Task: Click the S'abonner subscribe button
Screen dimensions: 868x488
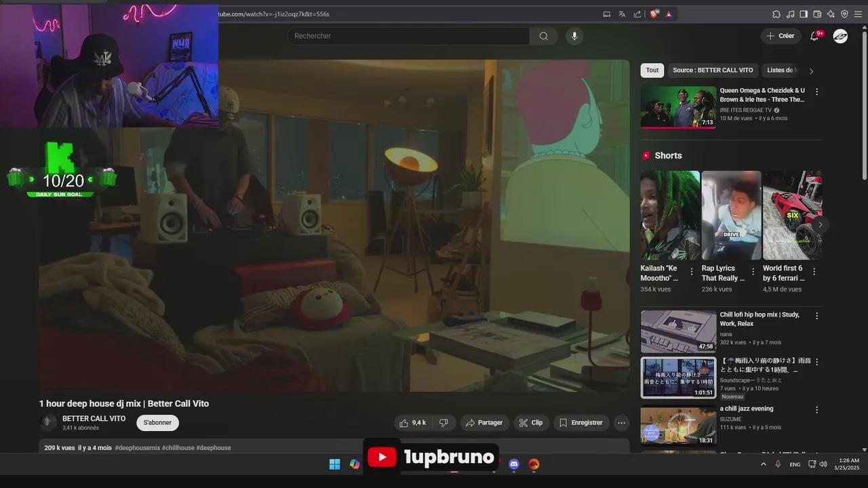Action: click(157, 423)
